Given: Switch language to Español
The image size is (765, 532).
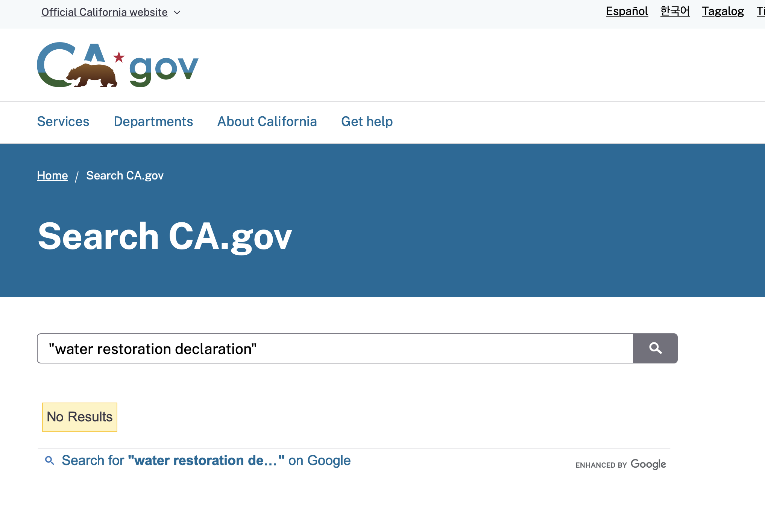Looking at the screenshot, I should [627, 11].
